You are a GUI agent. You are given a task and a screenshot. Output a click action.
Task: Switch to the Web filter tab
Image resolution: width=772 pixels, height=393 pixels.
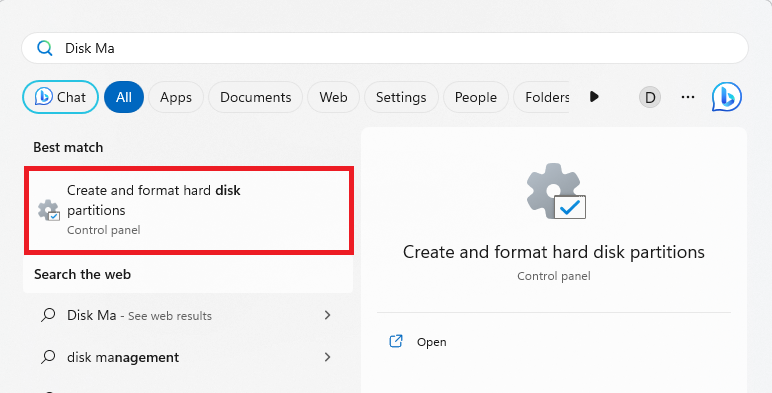tap(333, 97)
